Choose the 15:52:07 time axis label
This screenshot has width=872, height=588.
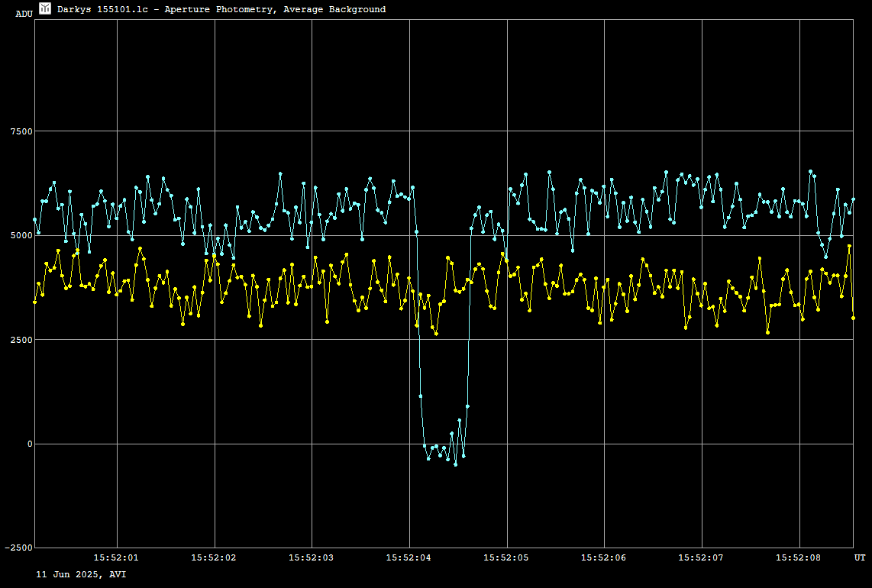[x=702, y=558]
